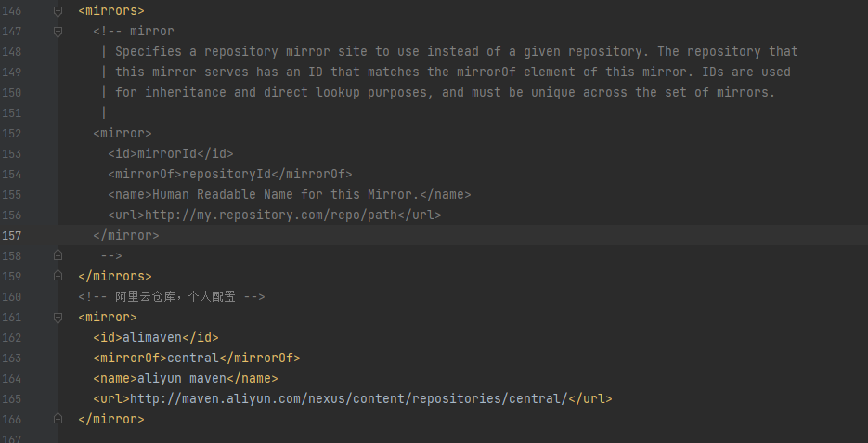Toggle fold marker beside </mirrors> on line 159
Image resolution: width=868 pixels, height=443 pixels.
[58, 276]
